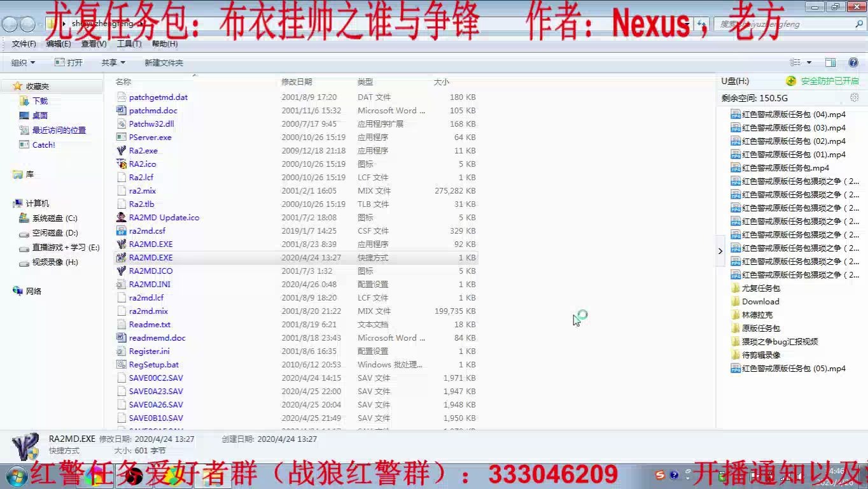The height and width of the screenshot is (489, 868).
Task: Click the 安全防护已开启 link
Action: [x=830, y=81]
